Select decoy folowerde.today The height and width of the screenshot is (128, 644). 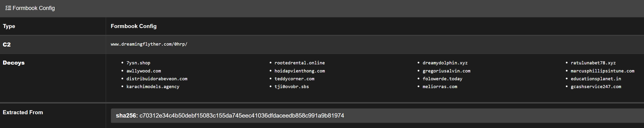click(442, 79)
